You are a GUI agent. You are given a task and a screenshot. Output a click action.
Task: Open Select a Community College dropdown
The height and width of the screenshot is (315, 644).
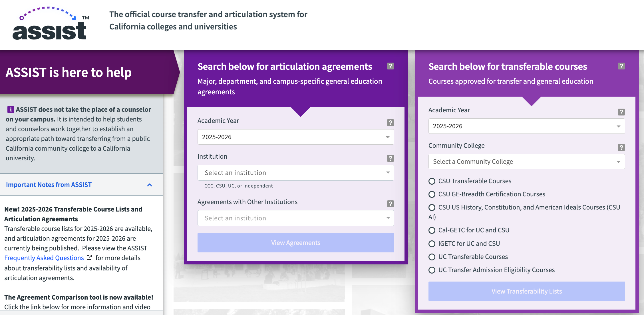pyautogui.click(x=527, y=162)
